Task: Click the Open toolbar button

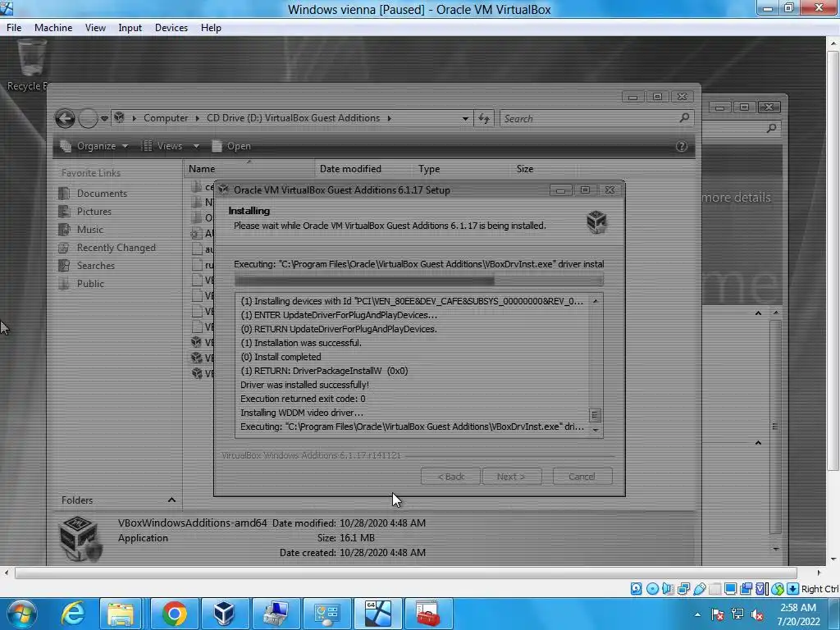Action: coord(231,146)
